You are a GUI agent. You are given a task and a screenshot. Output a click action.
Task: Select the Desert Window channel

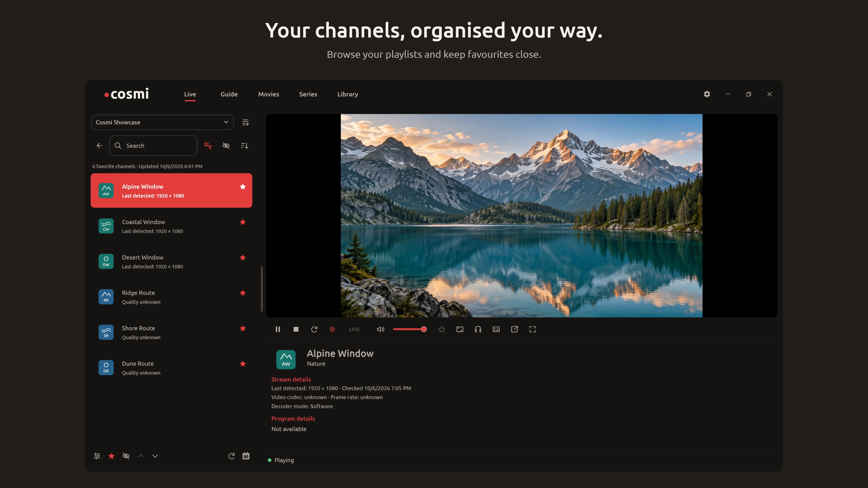click(x=172, y=262)
